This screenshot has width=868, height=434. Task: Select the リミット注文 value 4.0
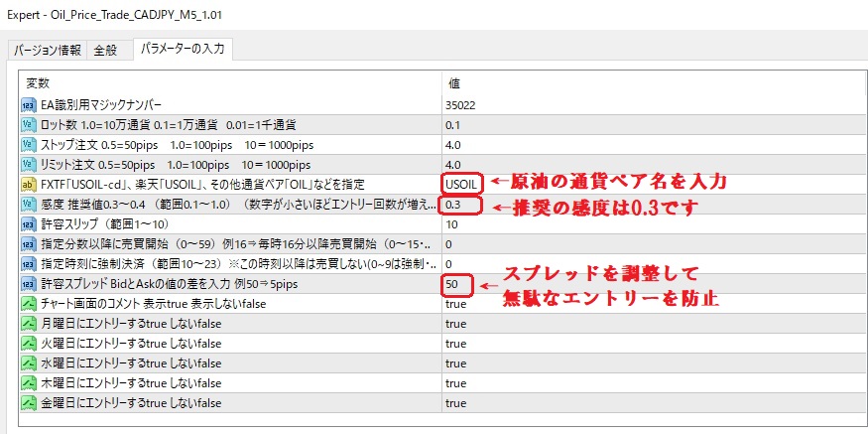[452, 165]
